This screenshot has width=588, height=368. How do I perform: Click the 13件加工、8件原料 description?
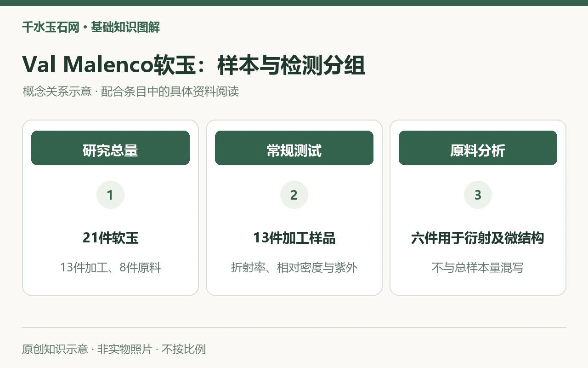[110, 267]
